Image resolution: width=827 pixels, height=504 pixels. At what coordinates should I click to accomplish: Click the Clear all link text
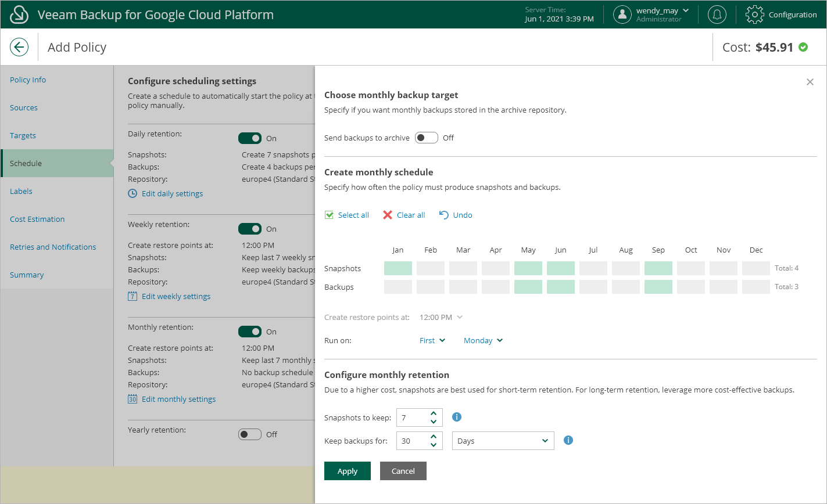pos(411,215)
